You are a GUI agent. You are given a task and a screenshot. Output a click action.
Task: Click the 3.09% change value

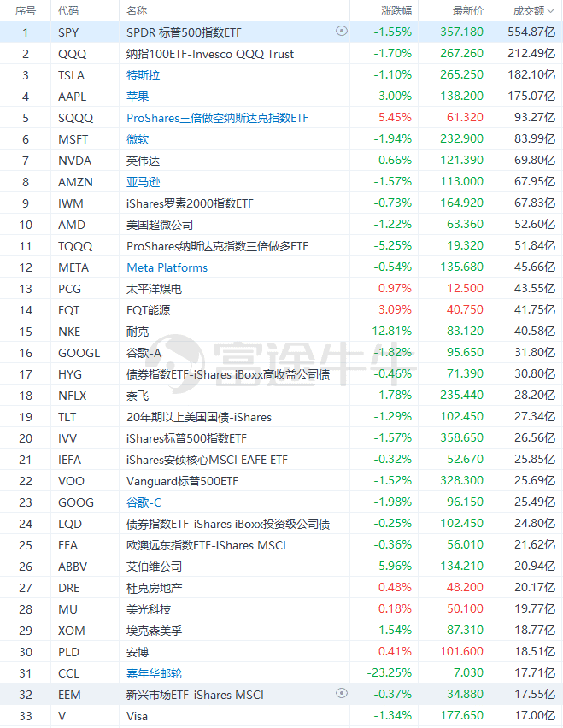395,309
